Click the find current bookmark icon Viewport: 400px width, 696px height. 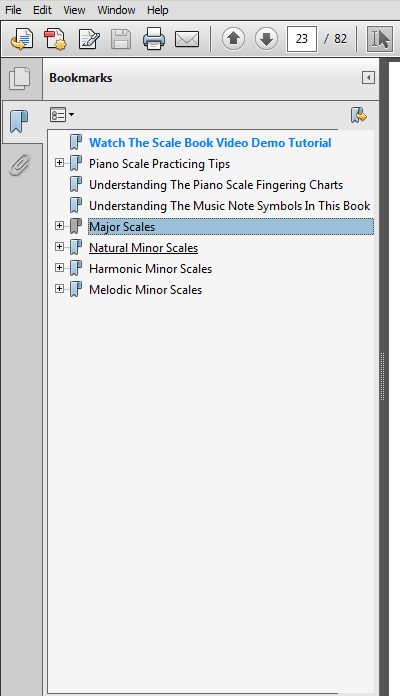[x=359, y=115]
